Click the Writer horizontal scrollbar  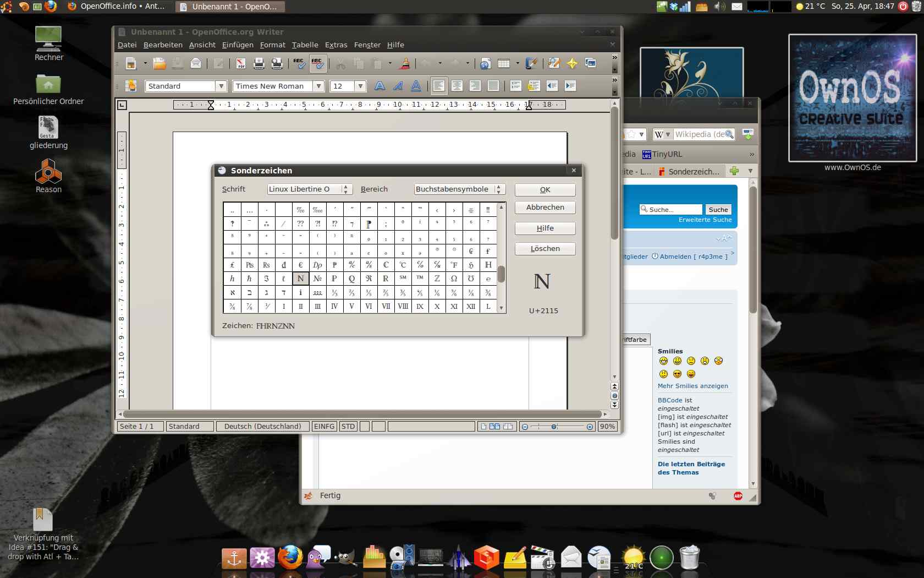tap(362, 414)
